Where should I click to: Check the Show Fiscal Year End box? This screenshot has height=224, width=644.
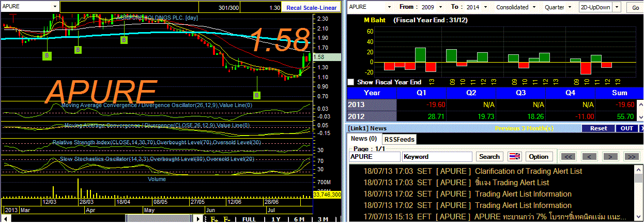coord(351,82)
